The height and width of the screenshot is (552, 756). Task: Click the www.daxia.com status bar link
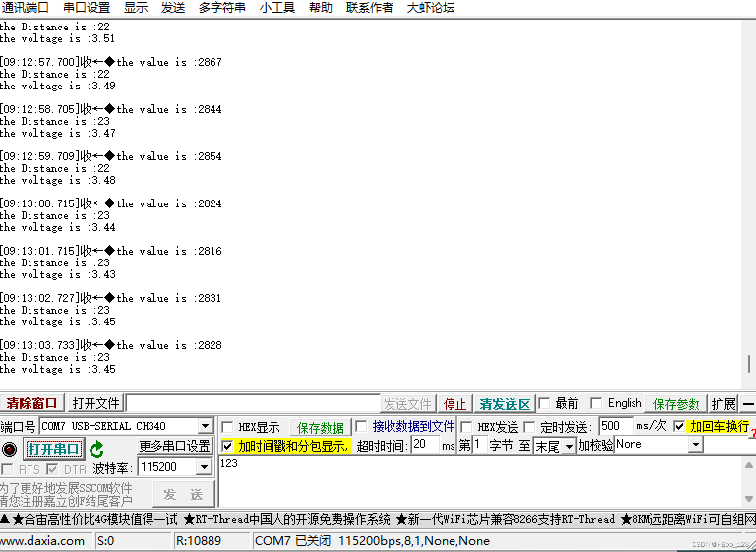tap(42, 541)
